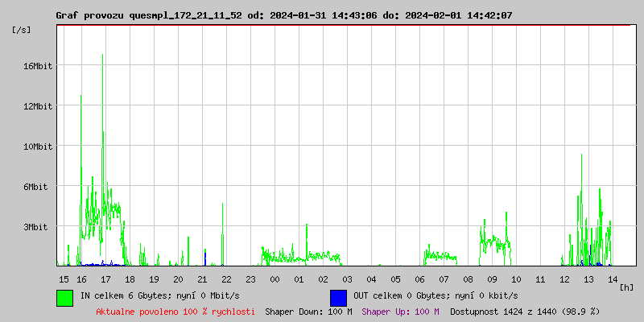This screenshot has height=322, width=644.
Task: Click the 'Shaper Down: 100 M' text
Action: click(308, 311)
